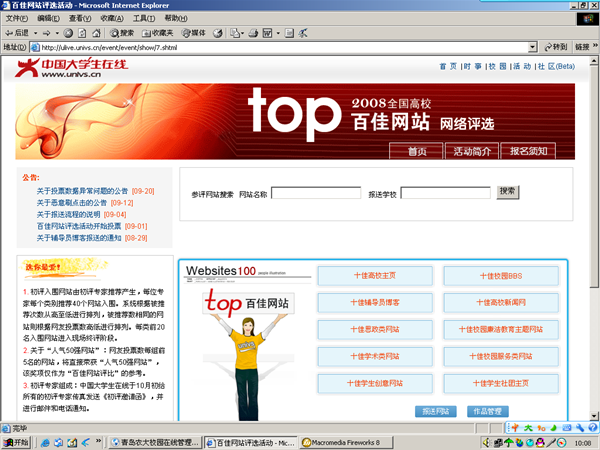Screen dimensions: 600x450
Task: Open the Help (帮助) menu
Action: coord(176,18)
